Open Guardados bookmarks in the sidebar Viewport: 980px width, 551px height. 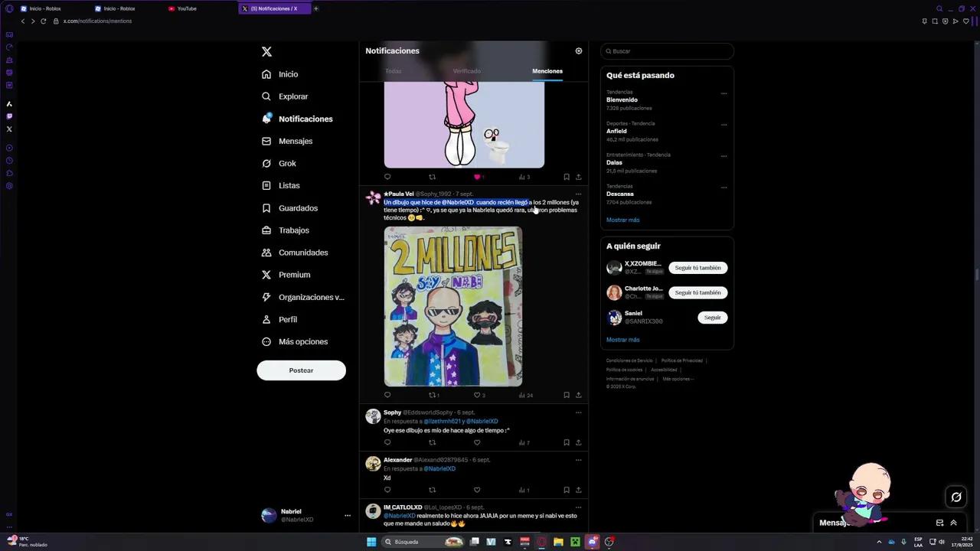[x=289, y=208]
